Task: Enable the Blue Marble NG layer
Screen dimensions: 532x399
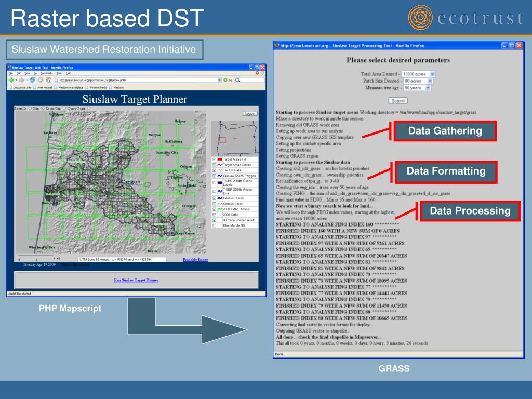Action: click(215, 225)
